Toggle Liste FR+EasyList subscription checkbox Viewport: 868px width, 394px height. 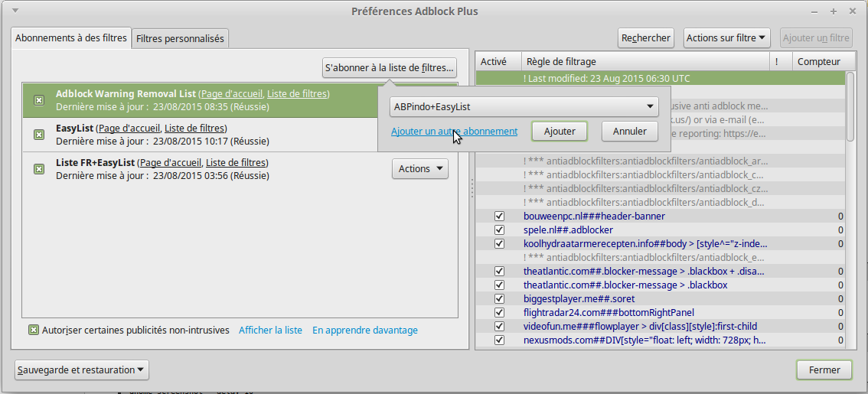click(x=39, y=169)
